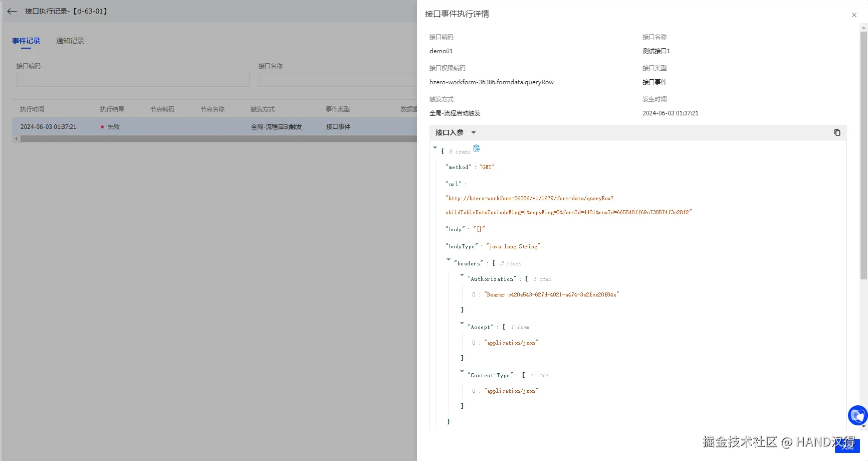Click the blue 关闭 button
The height and width of the screenshot is (461, 868).
click(847, 445)
